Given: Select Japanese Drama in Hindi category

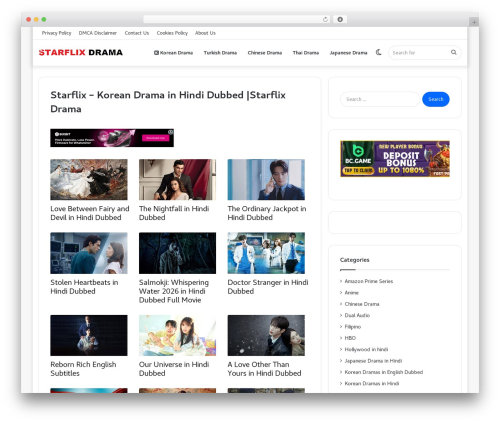Looking at the screenshot, I should [x=373, y=361].
